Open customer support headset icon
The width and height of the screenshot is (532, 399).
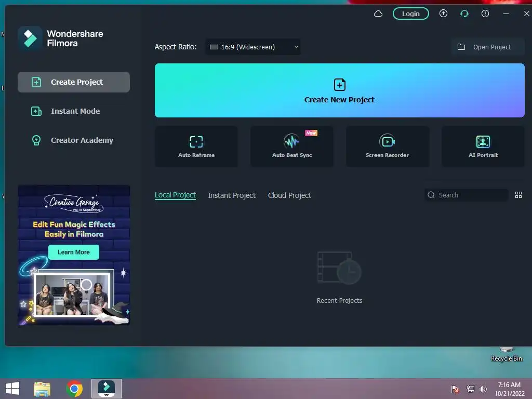pyautogui.click(x=464, y=14)
